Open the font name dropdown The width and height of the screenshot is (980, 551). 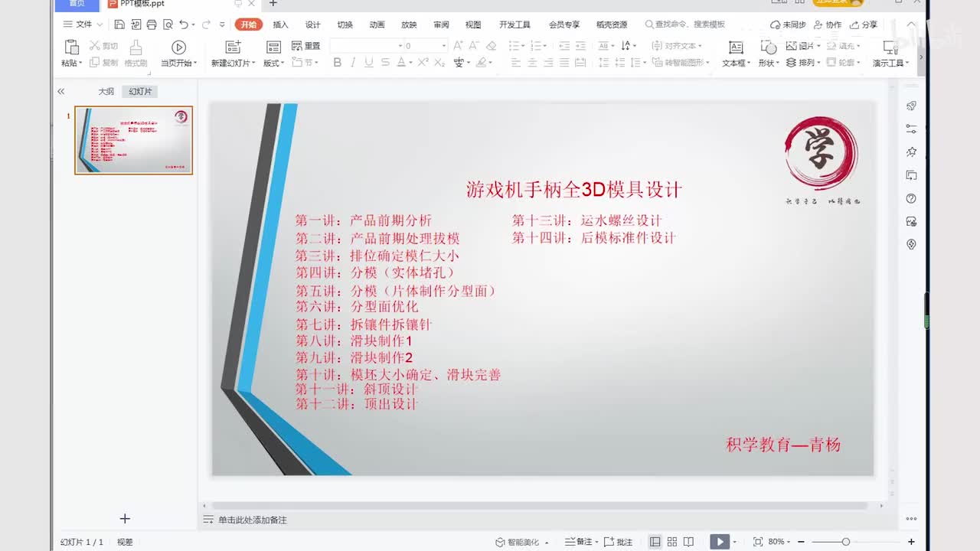pyautogui.click(x=400, y=46)
